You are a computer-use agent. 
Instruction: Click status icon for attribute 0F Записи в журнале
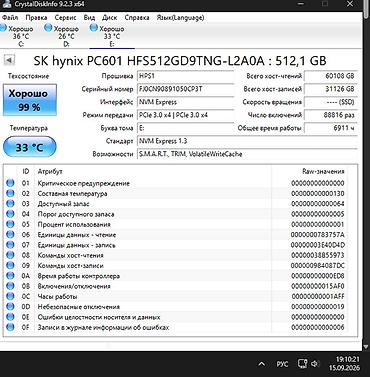(10, 327)
